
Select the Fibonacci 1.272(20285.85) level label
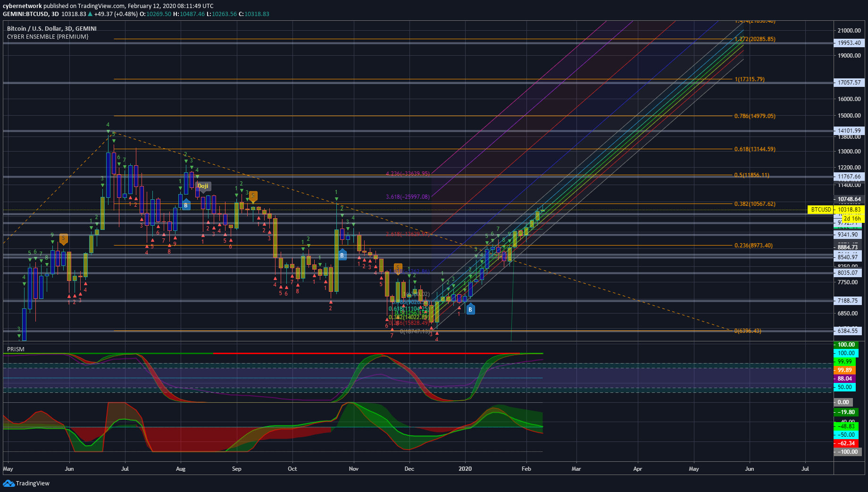(x=755, y=39)
